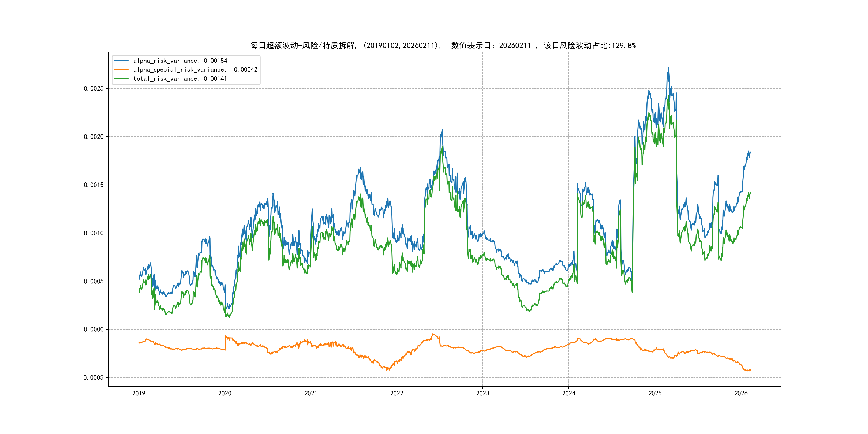Viewport: 868px width, 434px height.
Task: Click the 2022 x-axis tick label
Action: coord(396,393)
